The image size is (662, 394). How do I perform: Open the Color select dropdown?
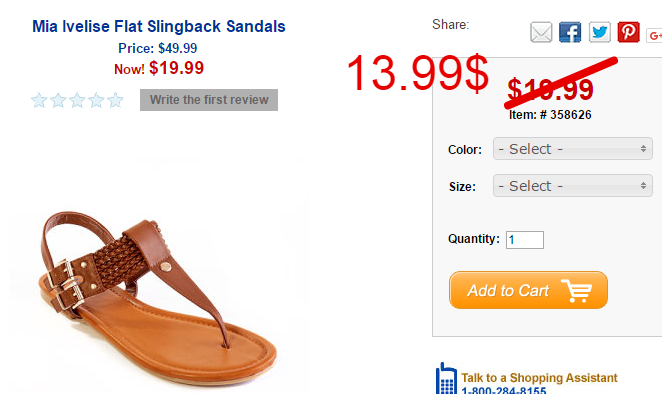point(572,149)
